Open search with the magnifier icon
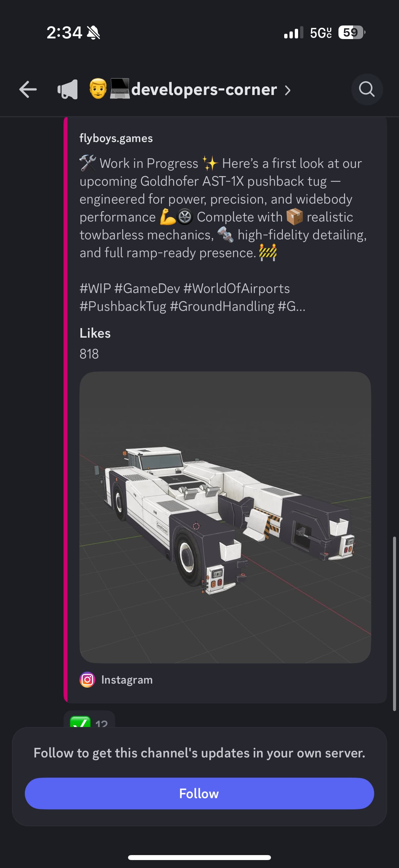This screenshot has height=868, width=399. click(x=367, y=90)
